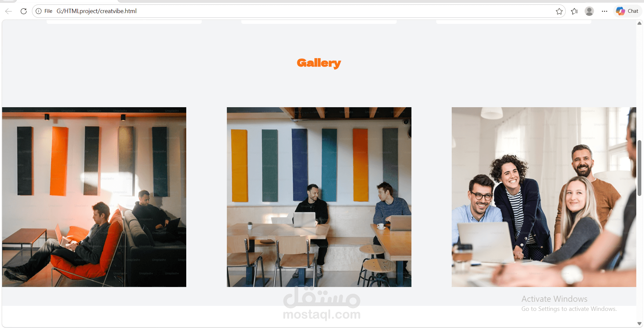Open the site information icon beside File
The height and width of the screenshot is (328, 644).
[39, 11]
